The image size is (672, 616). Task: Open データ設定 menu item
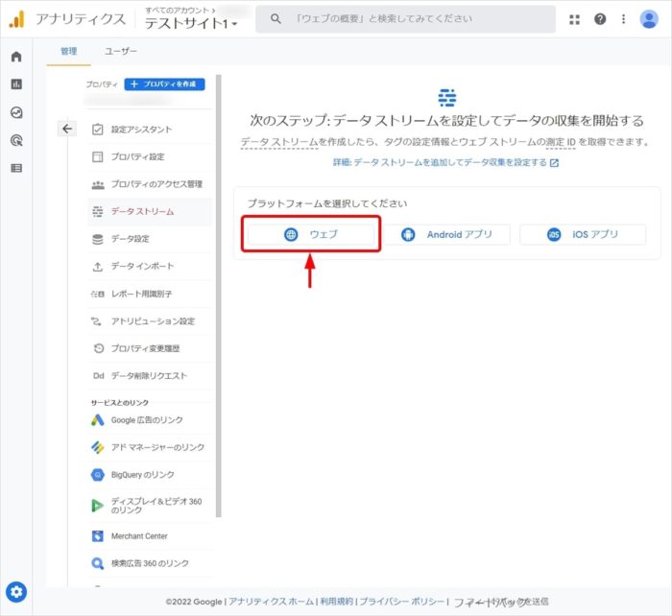[x=149, y=239]
